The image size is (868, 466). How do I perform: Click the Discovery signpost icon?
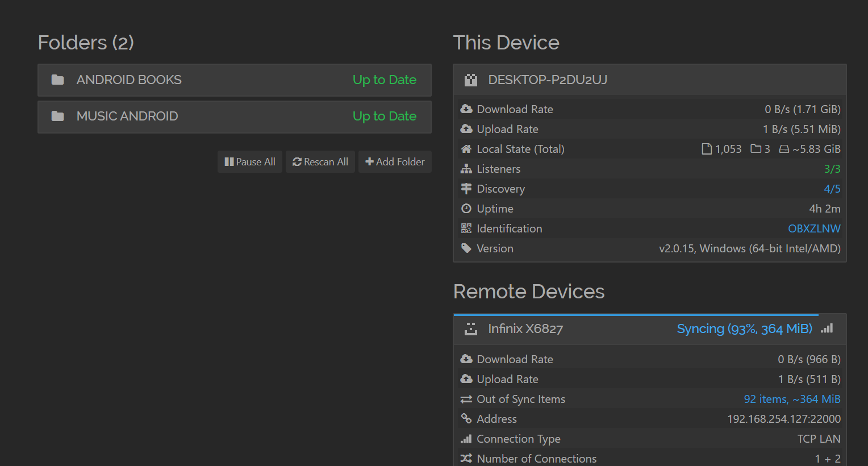(x=466, y=189)
